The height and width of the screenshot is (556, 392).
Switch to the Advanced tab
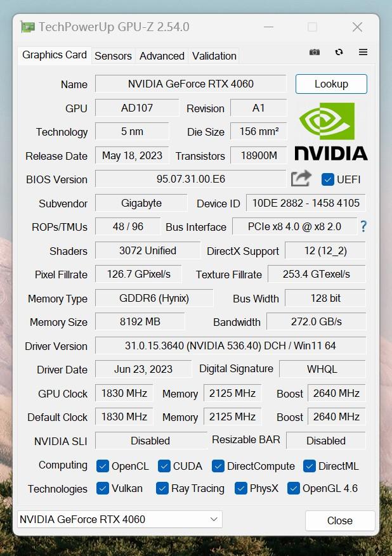(162, 56)
